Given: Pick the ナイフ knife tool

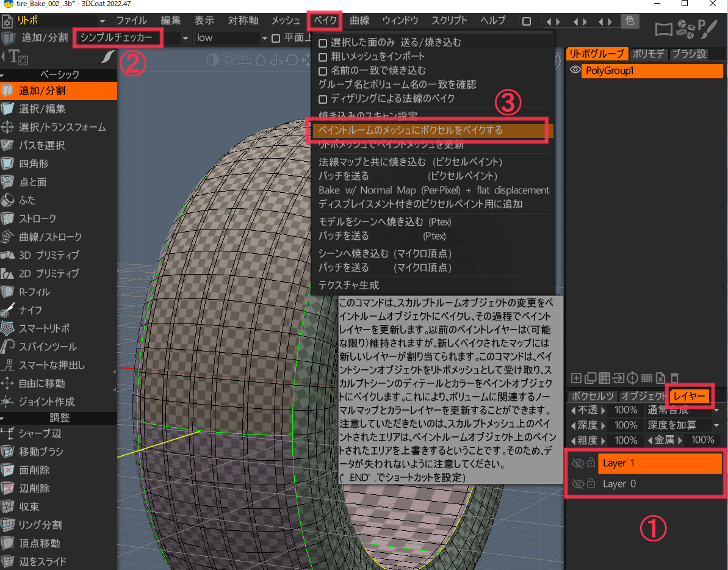Looking at the screenshot, I should click(x=58, y=310).
